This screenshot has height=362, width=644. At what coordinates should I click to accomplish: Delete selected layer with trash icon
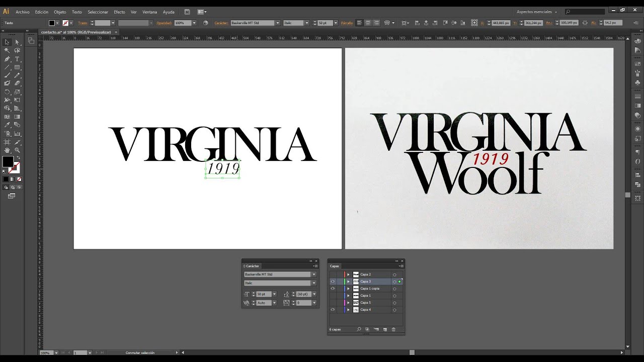tap(393, 329)
